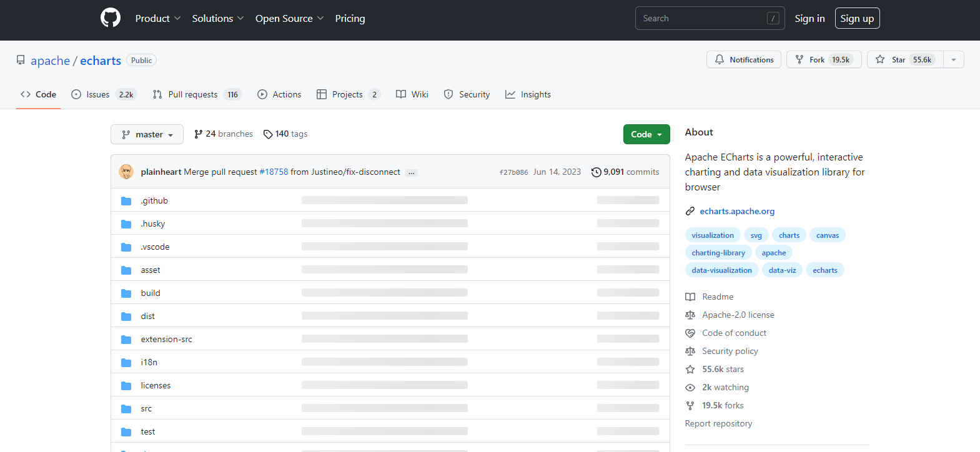Click the .husky folder icon
This screenshot has height=452, width=980.
point(126,224)
